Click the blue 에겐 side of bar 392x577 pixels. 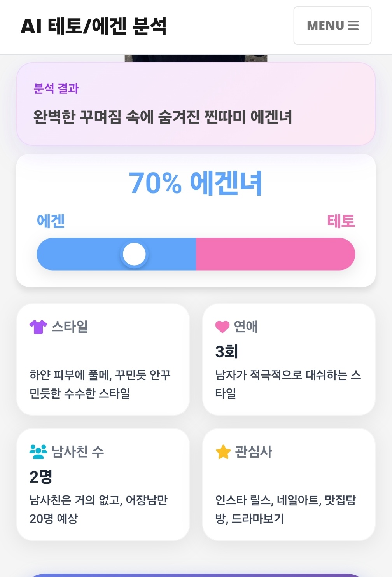[116, 254]
